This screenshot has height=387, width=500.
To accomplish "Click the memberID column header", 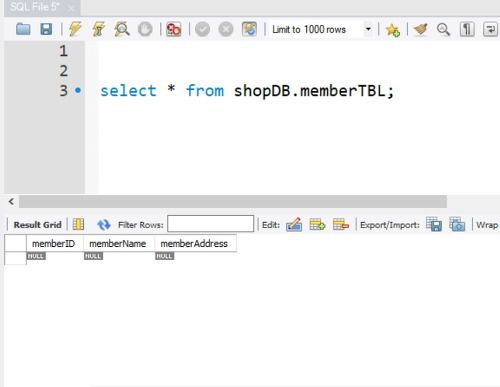I will (x=55, y=243).
